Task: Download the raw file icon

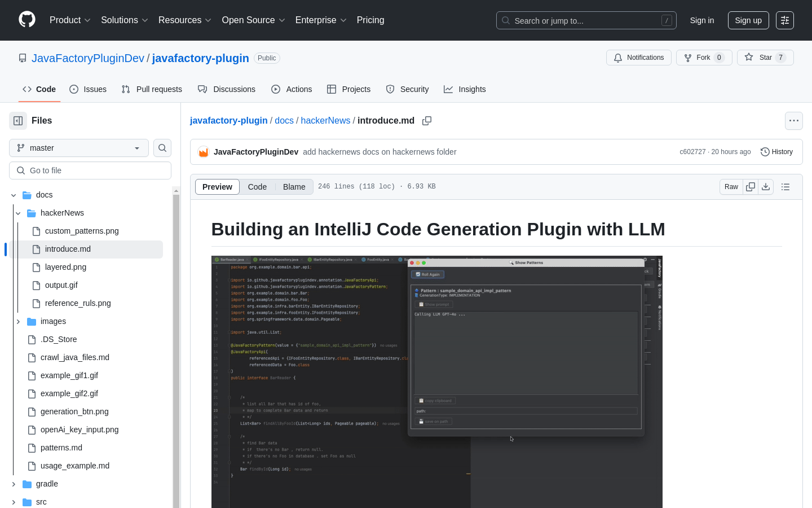Action: (x=766, y=187)
